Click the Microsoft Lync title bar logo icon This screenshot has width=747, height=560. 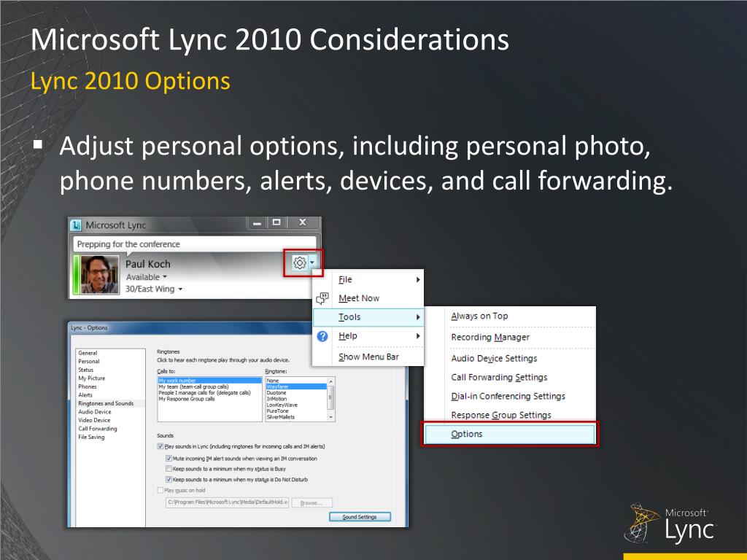point(76,225)
